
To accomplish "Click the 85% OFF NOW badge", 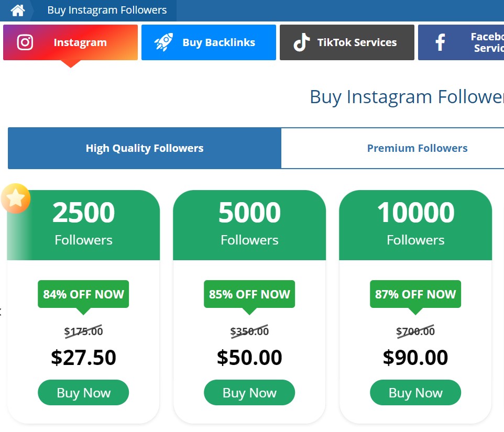I will click(249, 294).
